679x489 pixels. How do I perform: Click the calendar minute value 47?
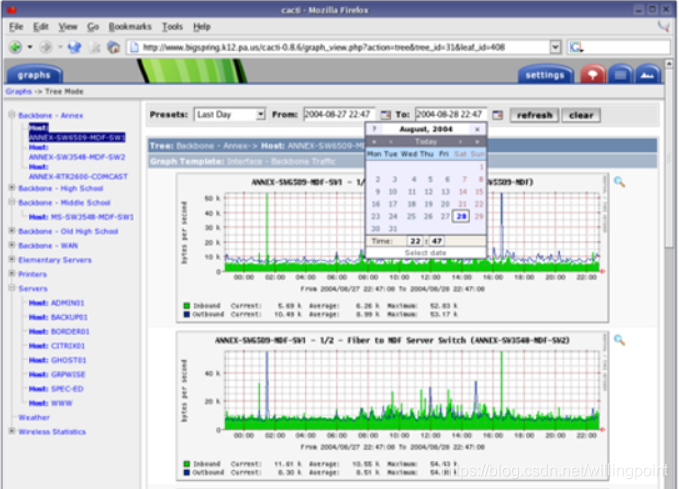pyautogui.click(x=436, y=241)
